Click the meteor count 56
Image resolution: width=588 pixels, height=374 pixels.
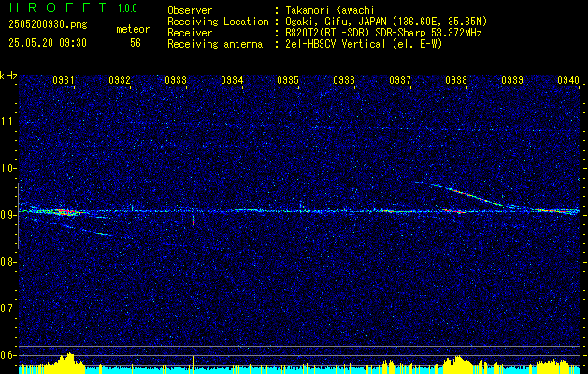click(x=136, y=43)
